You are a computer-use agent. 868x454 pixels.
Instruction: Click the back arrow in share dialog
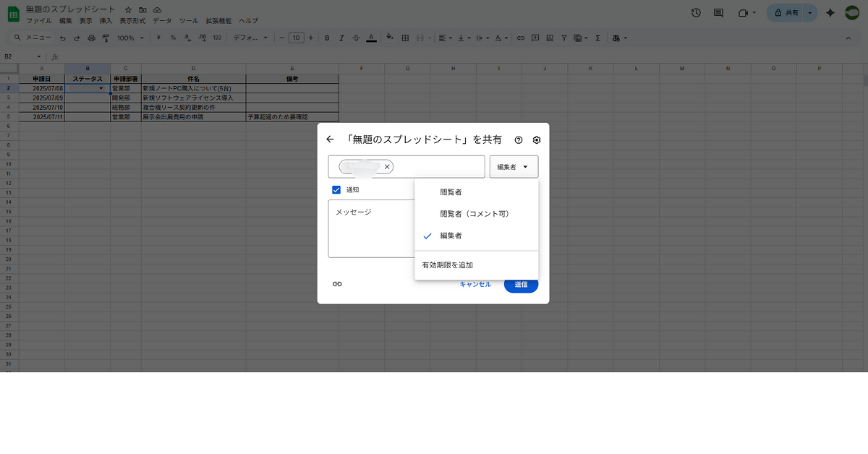tap(330, 140)
